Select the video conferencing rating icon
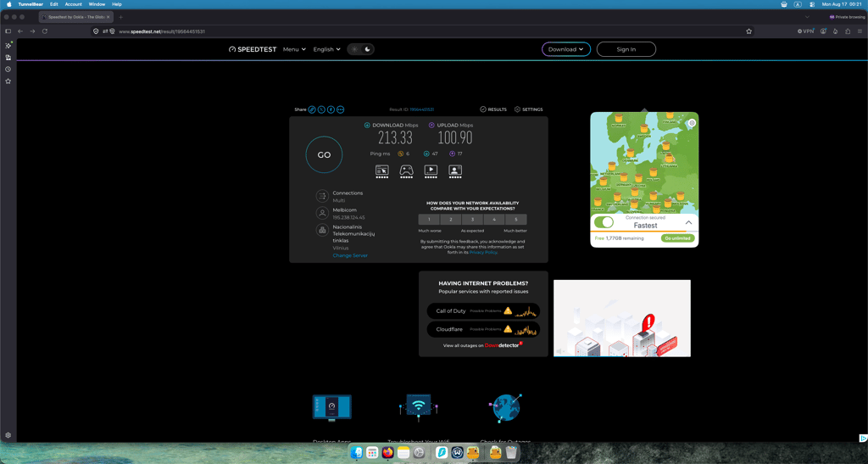Viewport: 868px width, 464px height. (x=455, y=171)
